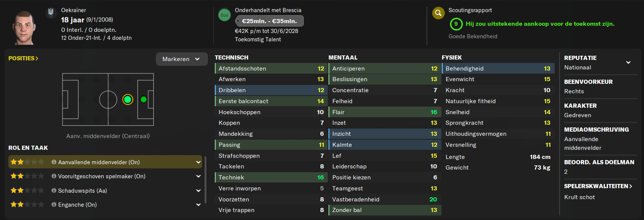Expand the Reputatie panel chevron
The image size is (644, 220).
coord(628,62)
